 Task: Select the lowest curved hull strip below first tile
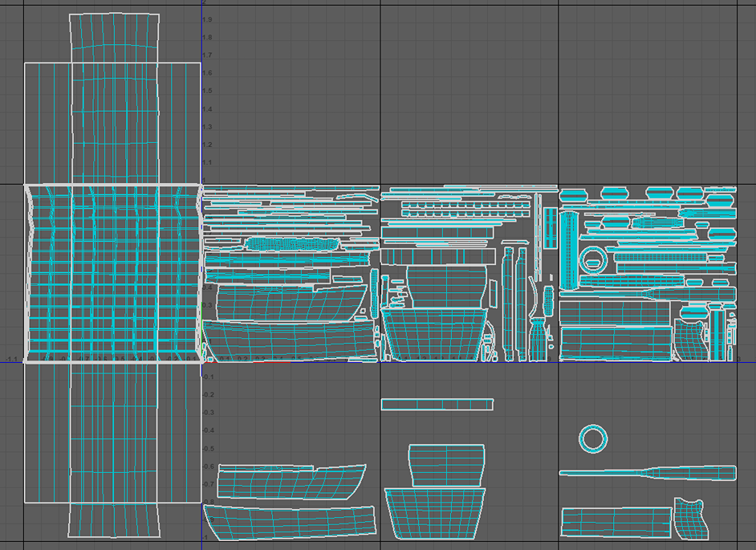(289, 521)
